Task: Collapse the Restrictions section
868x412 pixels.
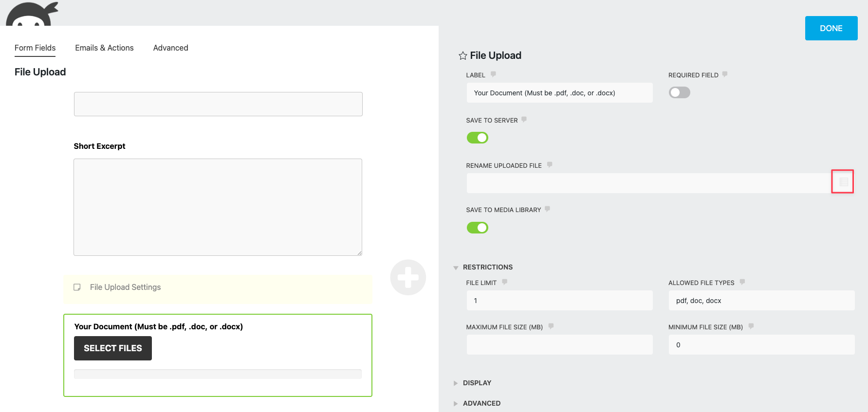Action: click(456, 268)
